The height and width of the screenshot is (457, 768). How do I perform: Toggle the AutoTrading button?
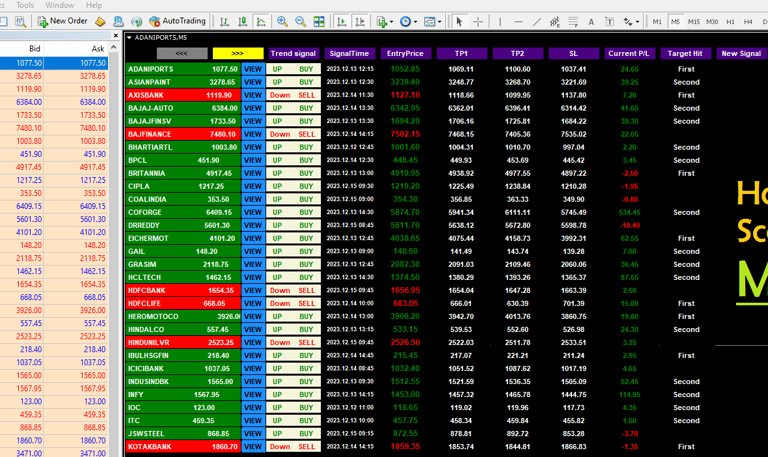177,21
